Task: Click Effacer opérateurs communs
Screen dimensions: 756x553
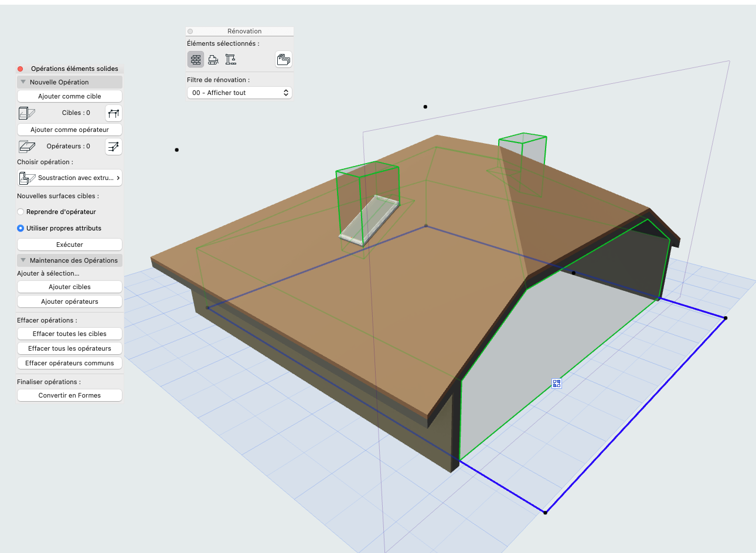Action: click(70, 363)
